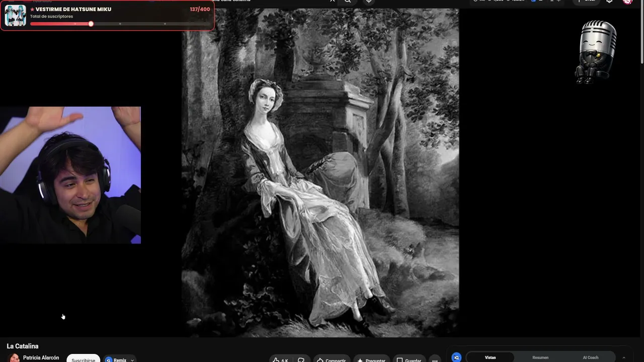
Task: Subscribe to Patricia Alarcón with Suscribirse
Action: (83, 359)
